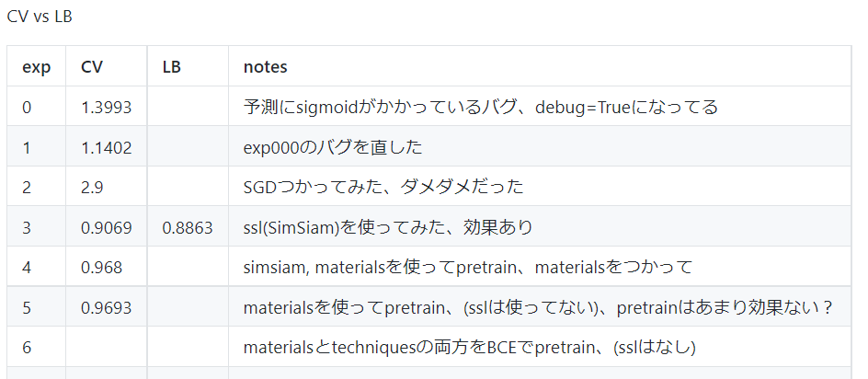Click the empty LB cell of exp 6
The width and height of the screenshot is (868, 379).
click(x=188, y=346)
